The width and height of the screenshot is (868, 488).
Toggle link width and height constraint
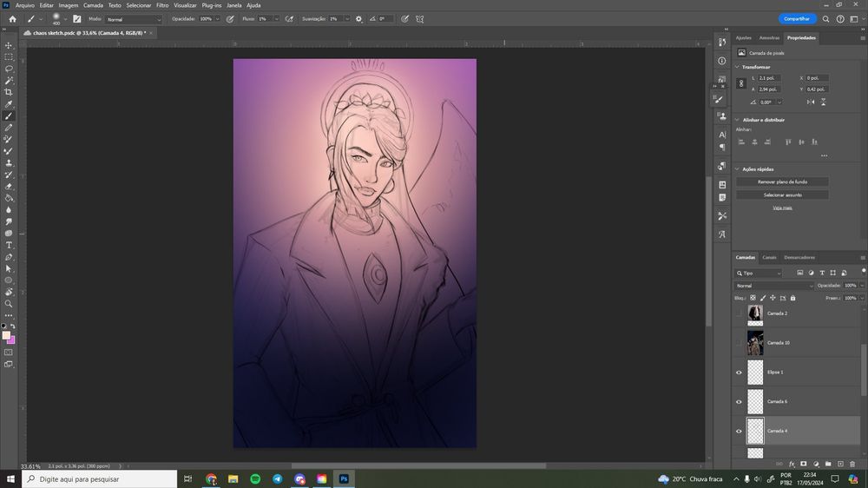(741, 83)
